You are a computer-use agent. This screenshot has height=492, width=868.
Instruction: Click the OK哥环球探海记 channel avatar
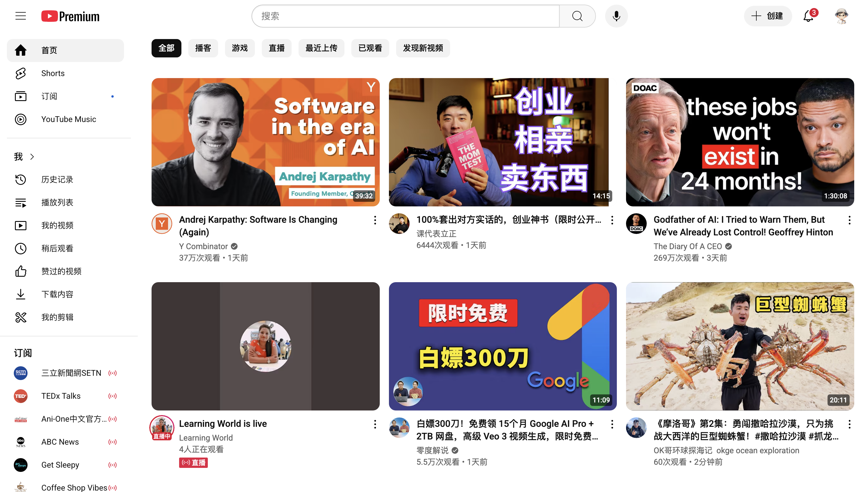point(636,428)
